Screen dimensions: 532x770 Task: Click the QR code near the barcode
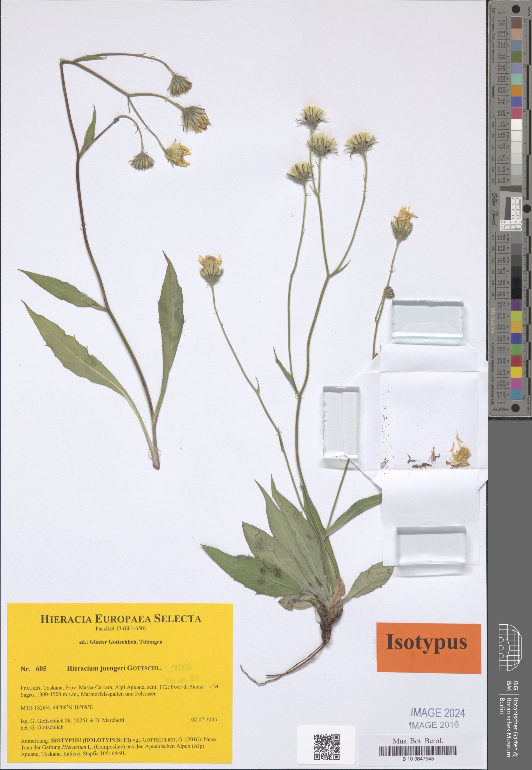pyautogui.click(x=327, y=748)
